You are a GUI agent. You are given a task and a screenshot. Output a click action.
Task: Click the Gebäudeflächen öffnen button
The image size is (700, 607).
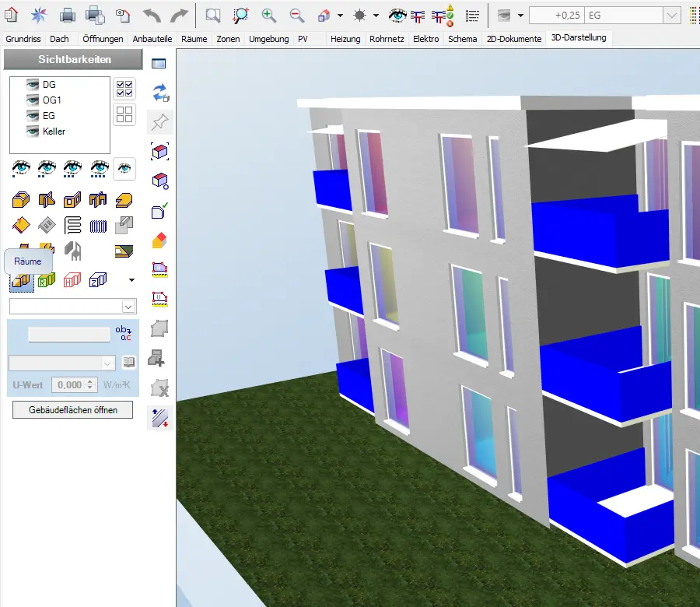pyautogui.click(x=72, y=409)
